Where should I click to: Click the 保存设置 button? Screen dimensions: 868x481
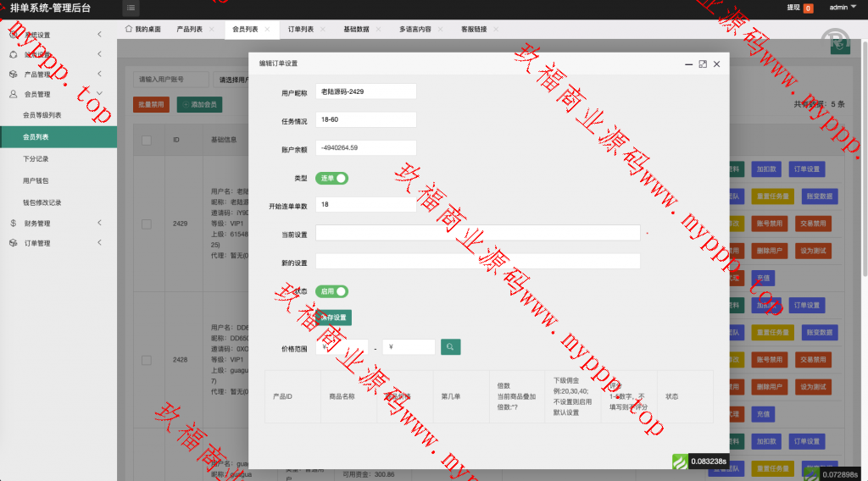(x=334, y=318)
